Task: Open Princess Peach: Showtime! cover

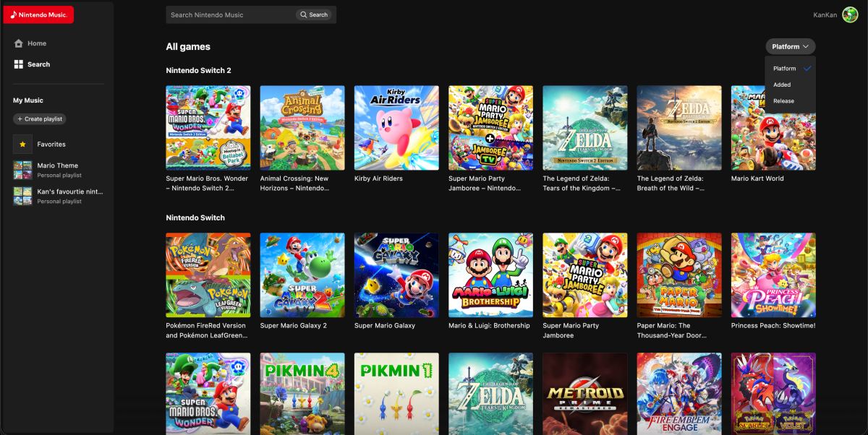Action: [773, 275]
